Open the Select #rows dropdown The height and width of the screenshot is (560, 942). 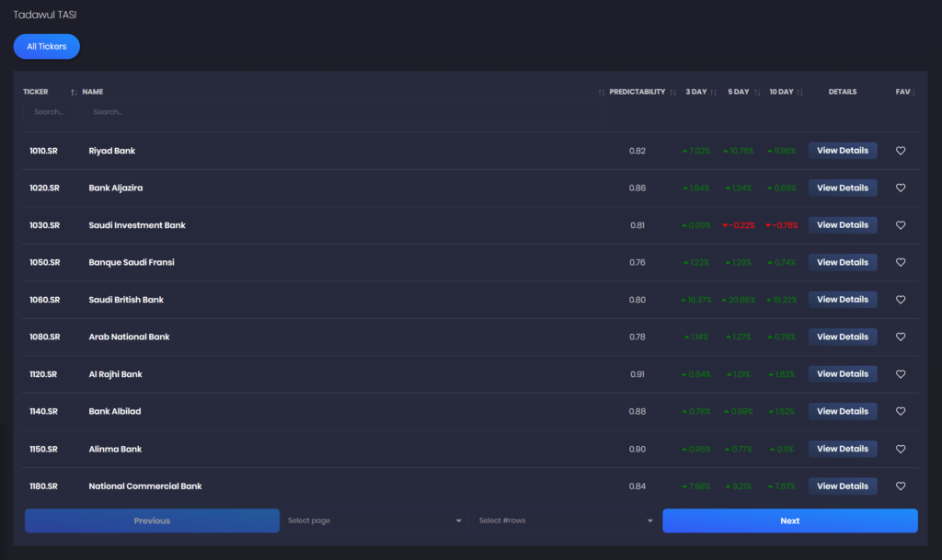coord(566,520)
